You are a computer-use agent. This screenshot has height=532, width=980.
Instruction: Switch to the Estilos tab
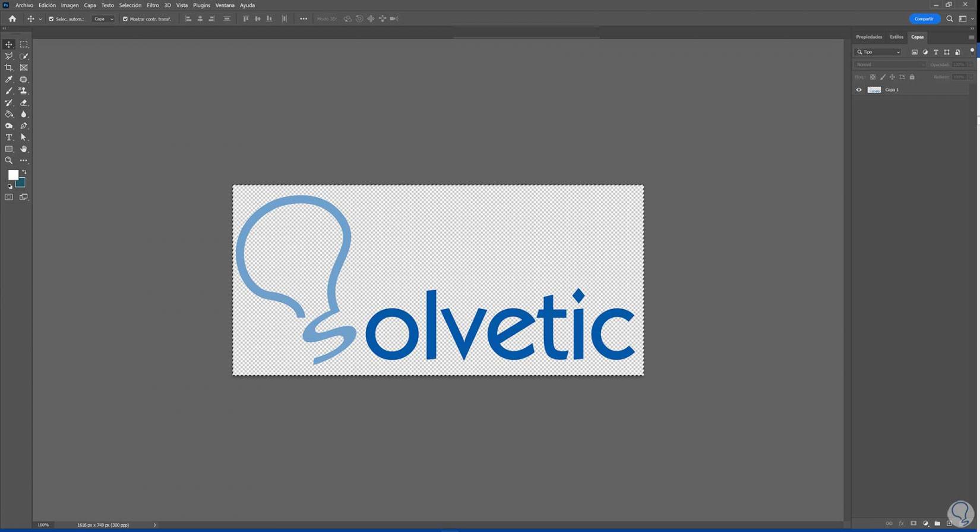tap(896, 37)
